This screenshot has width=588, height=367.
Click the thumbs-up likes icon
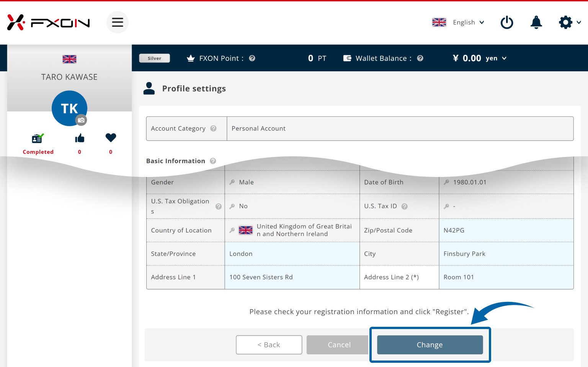pyautogui.click(x=80, y=138)
